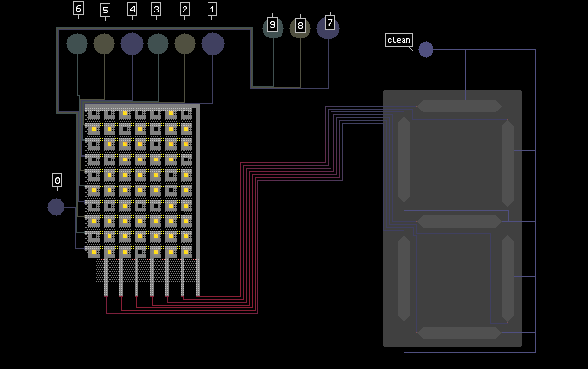Select the upper-left vertical display segment
This screenshot has width=588, height=369.
[404, 159]
